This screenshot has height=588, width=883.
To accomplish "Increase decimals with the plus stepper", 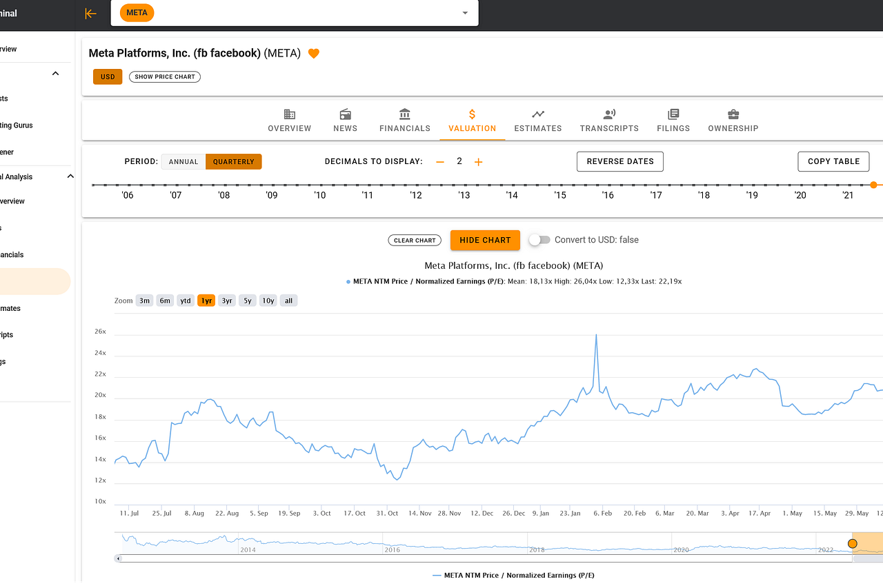I will (479, 161).
